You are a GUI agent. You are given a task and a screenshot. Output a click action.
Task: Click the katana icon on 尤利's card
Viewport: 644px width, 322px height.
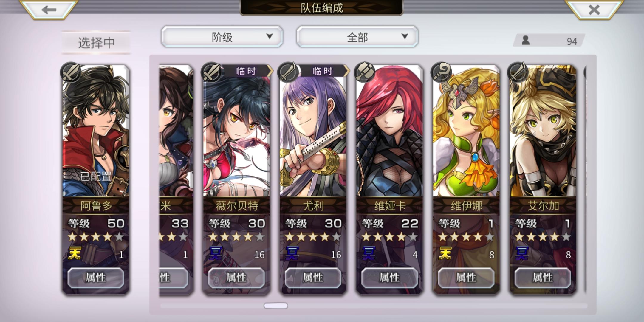[288, 72]
